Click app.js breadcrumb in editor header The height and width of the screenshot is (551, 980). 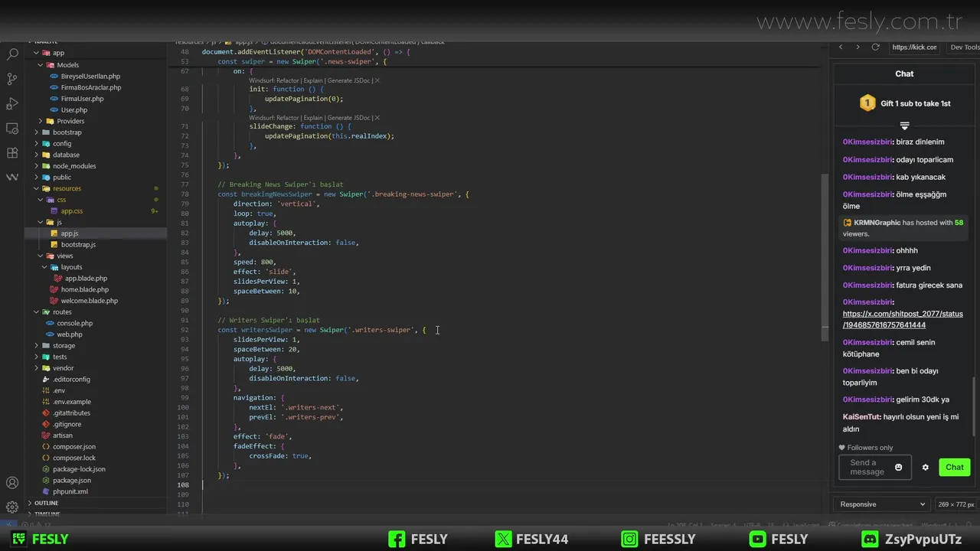pos(242,41)
